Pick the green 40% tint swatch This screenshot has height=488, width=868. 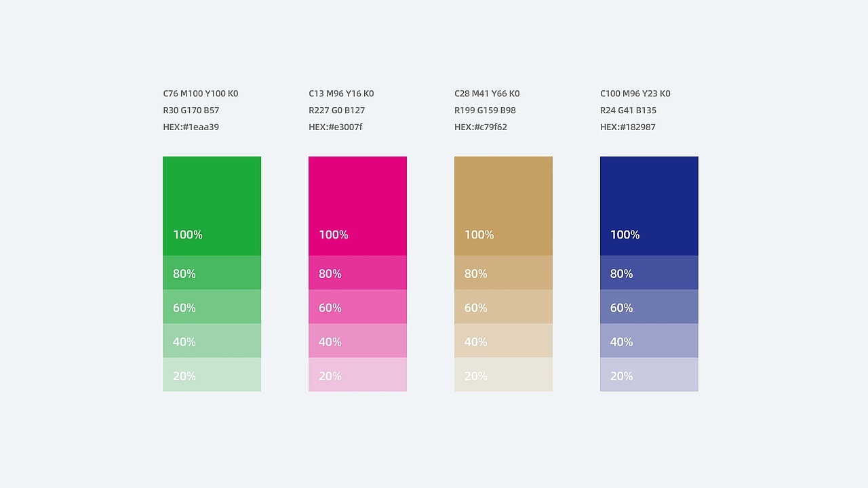pos(212,340)
